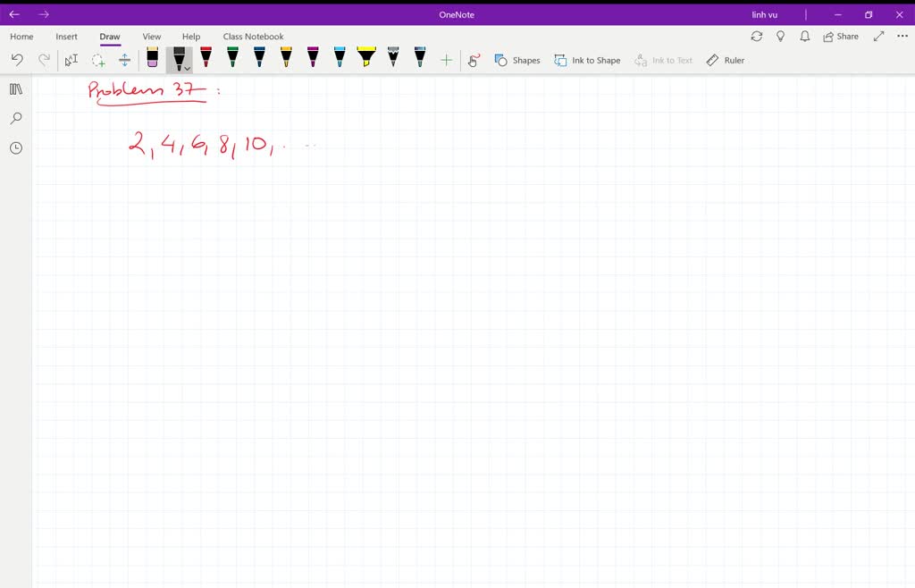Undo the last ink stroke

[16, 59]
